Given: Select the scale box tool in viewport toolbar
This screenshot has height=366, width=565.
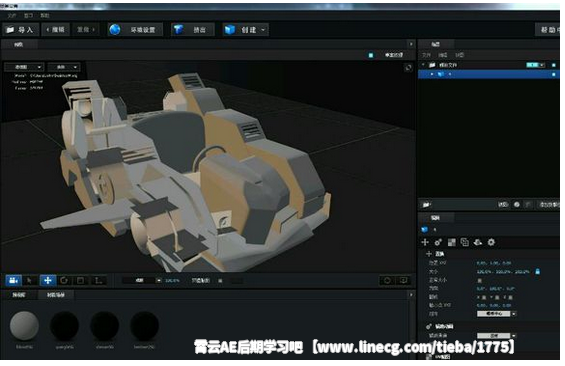Looking at the screenshot, I should click(81, 280).
